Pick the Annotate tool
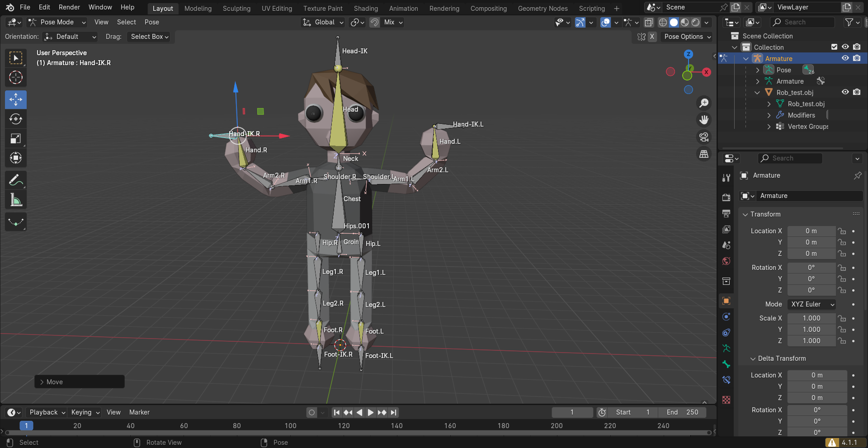 pyautogui.click(x=16, y=180)
